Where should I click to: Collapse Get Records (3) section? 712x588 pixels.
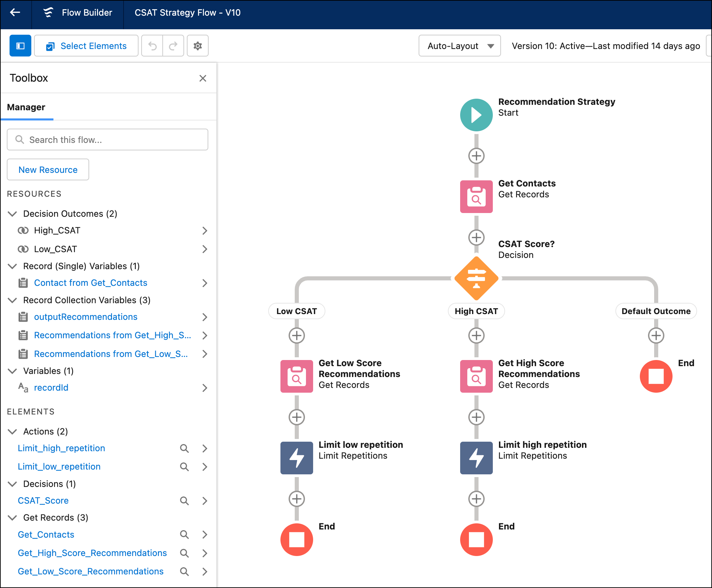[x=12, y=518]
